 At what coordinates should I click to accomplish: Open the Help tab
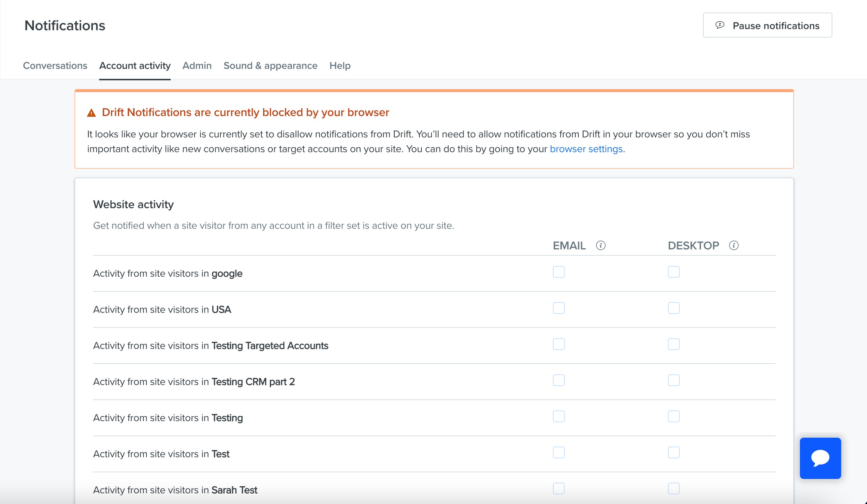click(340, 66)
